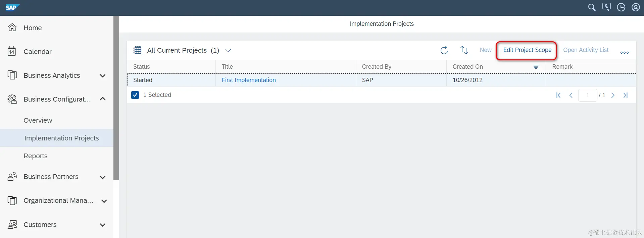
Task: Open the First Implementation project link
Action: 249,80
